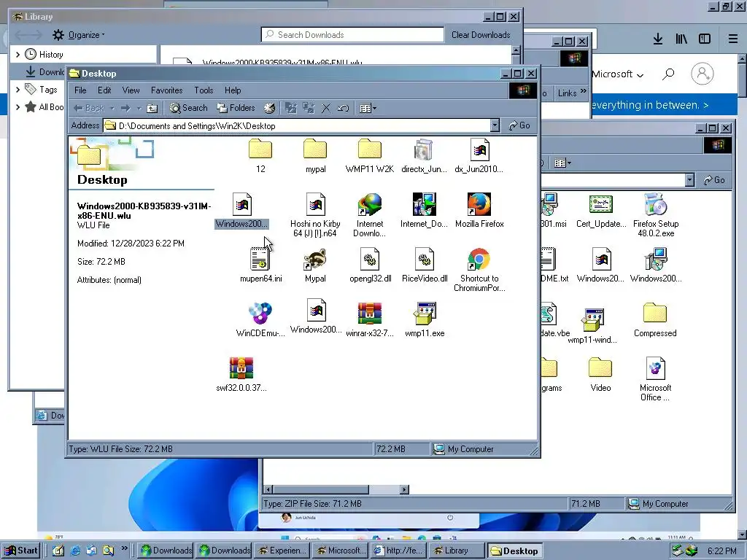
Task: Open the Microsoft menu chevron on webpage
Action: click(x=640, y=75)
